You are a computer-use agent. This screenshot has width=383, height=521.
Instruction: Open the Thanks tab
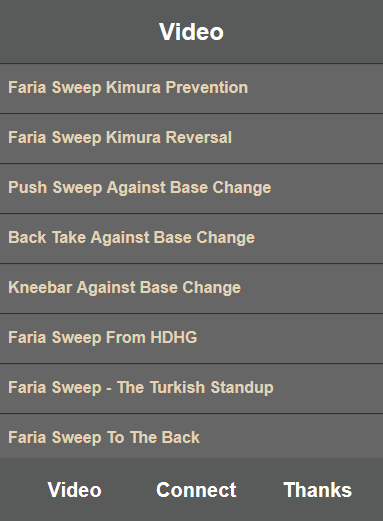pyautogui.click(x=318, y=490)
